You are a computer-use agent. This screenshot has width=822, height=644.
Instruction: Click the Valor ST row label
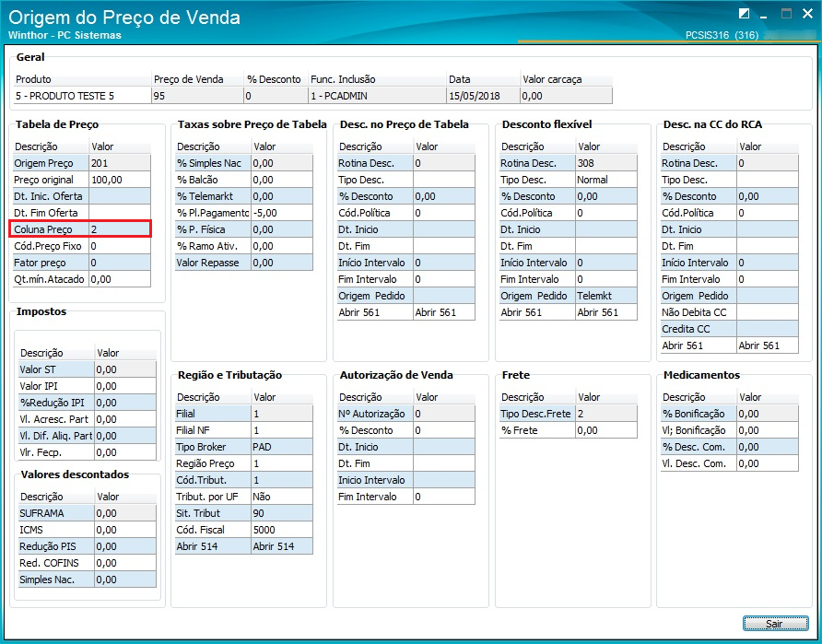(56, 369)
